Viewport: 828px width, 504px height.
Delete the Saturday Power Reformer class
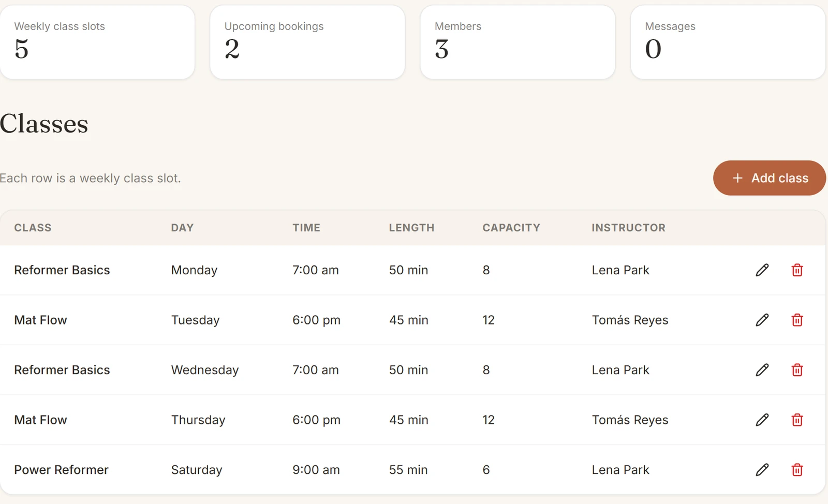797,470
